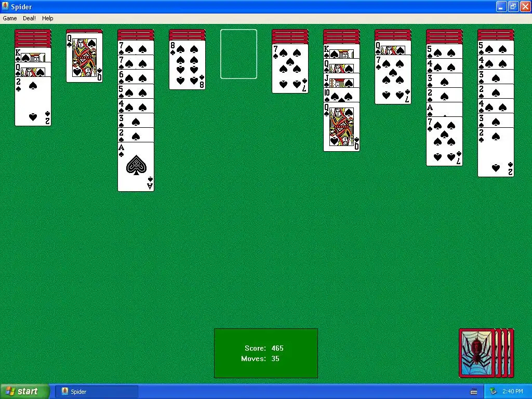This screenshot has height=399, width=532.
Task: Select the Ace of spades in the ninth column
Action: point(445,109)
